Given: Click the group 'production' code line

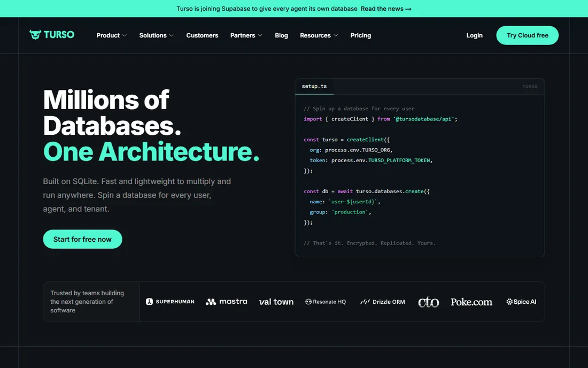Looking at the screenshot, I should (340, 212).
